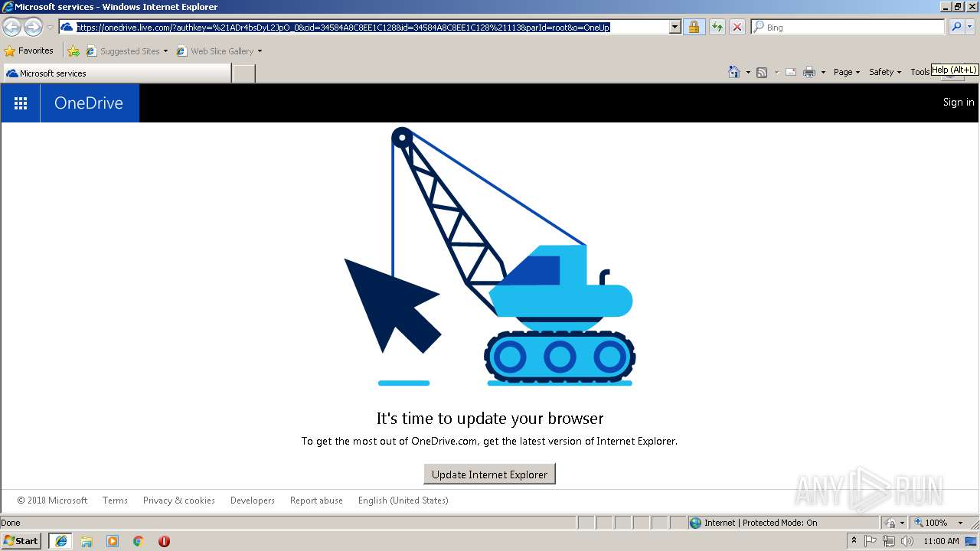Open Windows Explorer folder in taskbar

(x=87, y=541)
